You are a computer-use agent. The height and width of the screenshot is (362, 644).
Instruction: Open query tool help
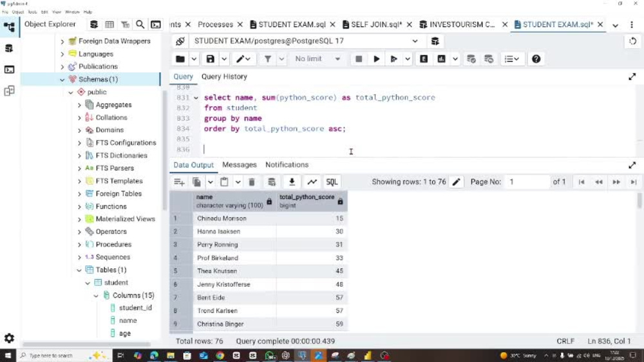(x=536, y=59)
